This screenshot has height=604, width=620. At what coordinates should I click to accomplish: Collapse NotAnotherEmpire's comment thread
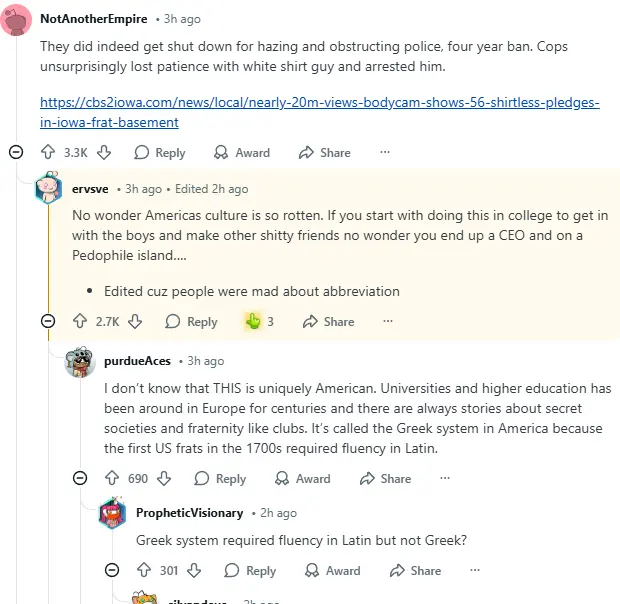(15, 153)
